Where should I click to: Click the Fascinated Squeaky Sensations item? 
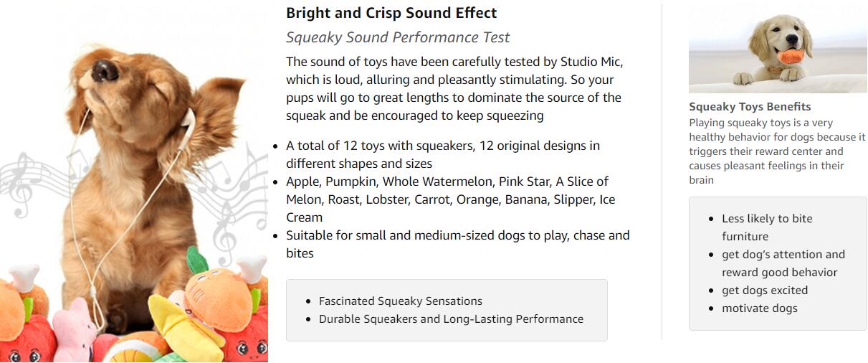coord(401,301)
